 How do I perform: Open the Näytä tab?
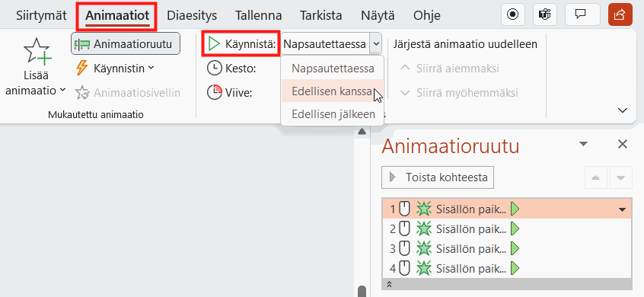[378, 15]
